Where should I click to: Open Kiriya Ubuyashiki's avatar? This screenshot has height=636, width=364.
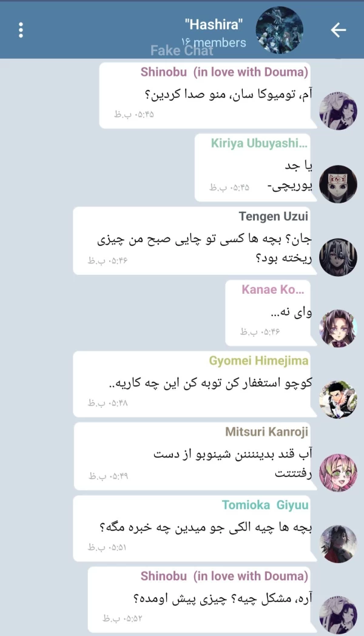338,184
